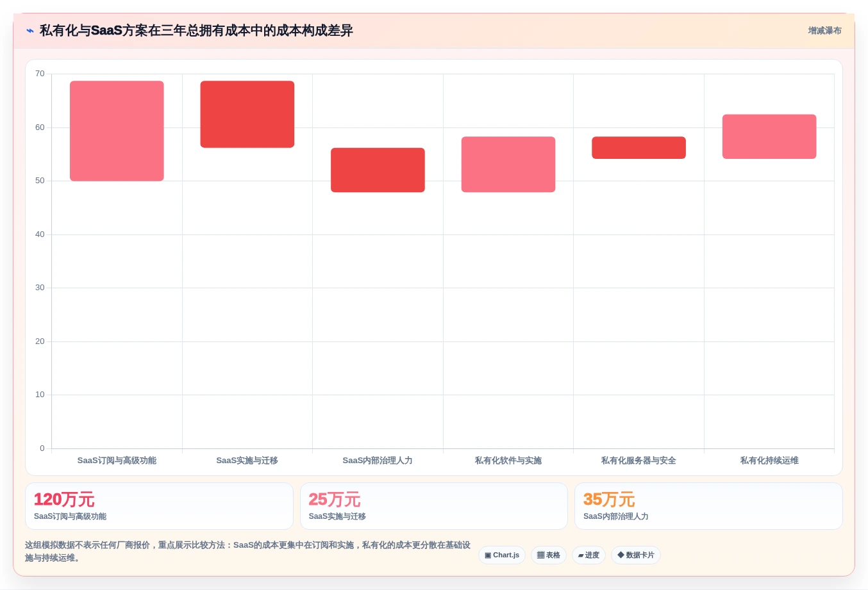This screenshot has width=868, height=590.
Task: Click the 私有化软件与实施 waterfall bar
Action: (508, 165)
